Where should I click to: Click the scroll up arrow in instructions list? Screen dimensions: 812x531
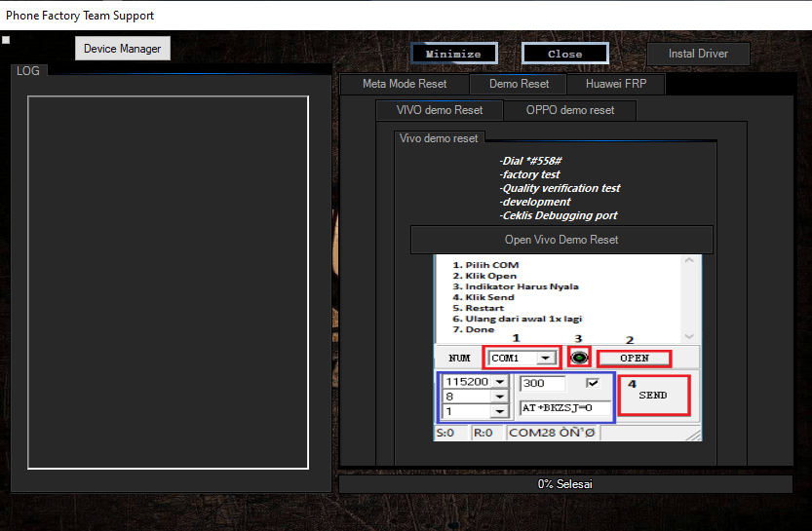tap(691, 262)
